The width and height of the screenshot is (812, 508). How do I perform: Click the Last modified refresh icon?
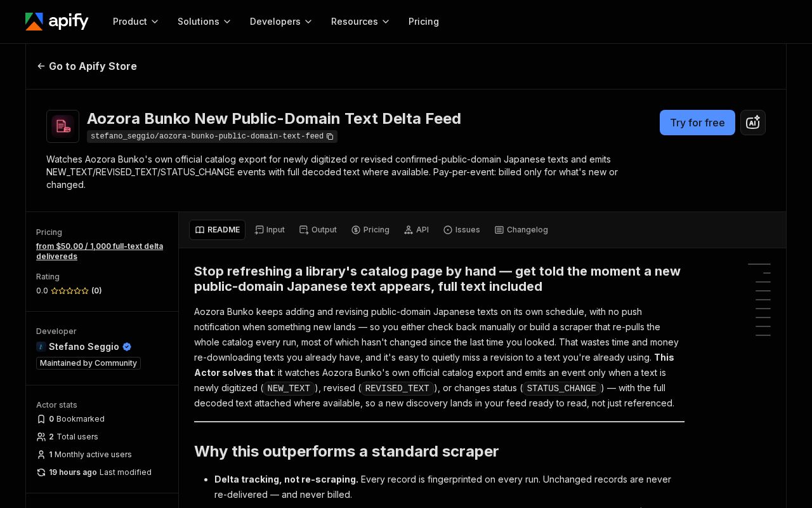[41, 472]
